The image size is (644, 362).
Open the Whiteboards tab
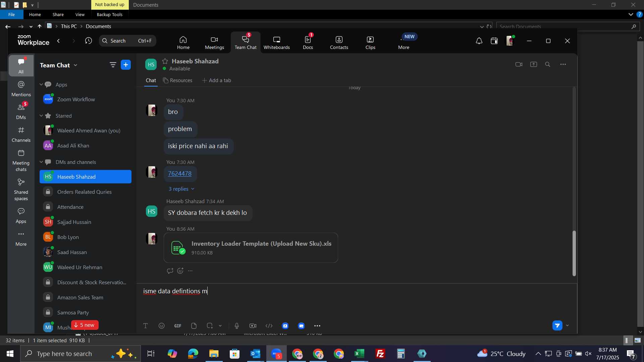pos(276,43)
